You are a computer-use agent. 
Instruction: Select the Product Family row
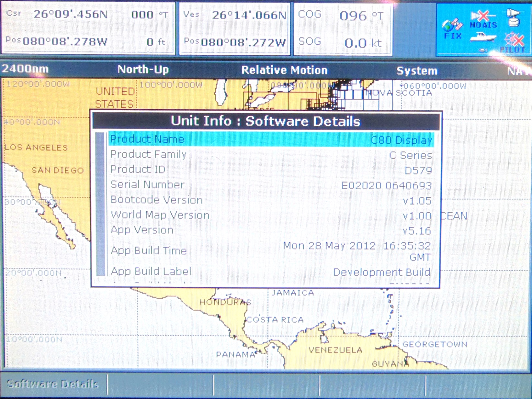(x=271, y=155)
